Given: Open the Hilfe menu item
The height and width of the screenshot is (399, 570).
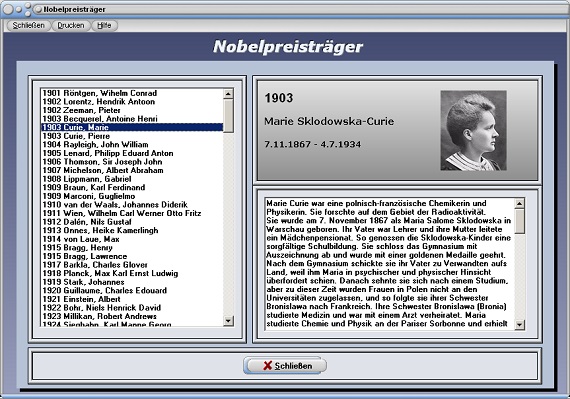Looking at the screenshot, I should (104, 25).
